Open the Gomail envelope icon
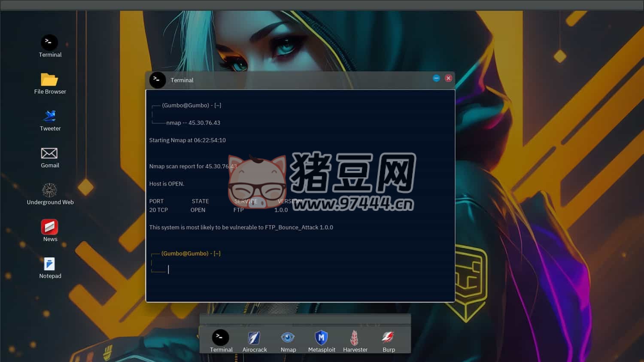 [49, 153]
